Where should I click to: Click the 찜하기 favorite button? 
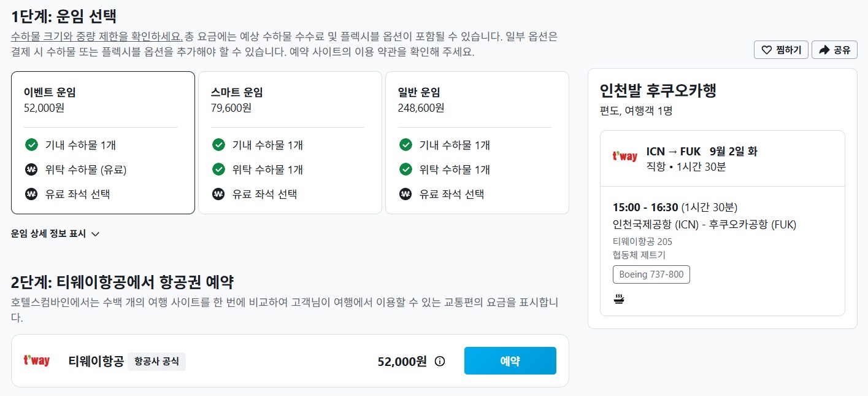coord(780,50)
